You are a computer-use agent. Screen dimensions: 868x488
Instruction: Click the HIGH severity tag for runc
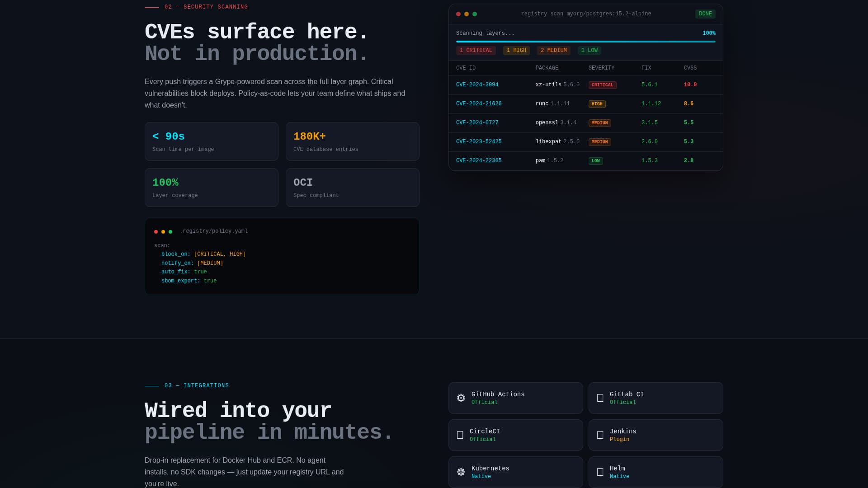coord(597,104)
